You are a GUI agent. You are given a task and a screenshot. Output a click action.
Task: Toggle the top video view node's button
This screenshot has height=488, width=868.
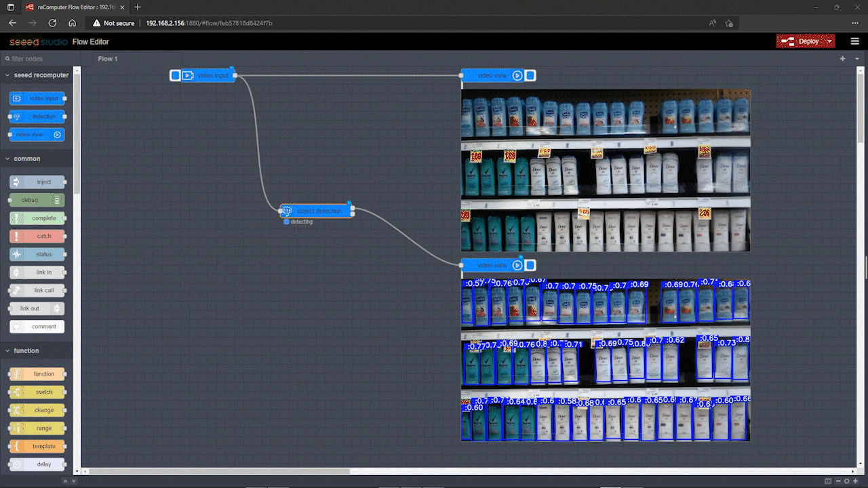(x=530, y=75)
